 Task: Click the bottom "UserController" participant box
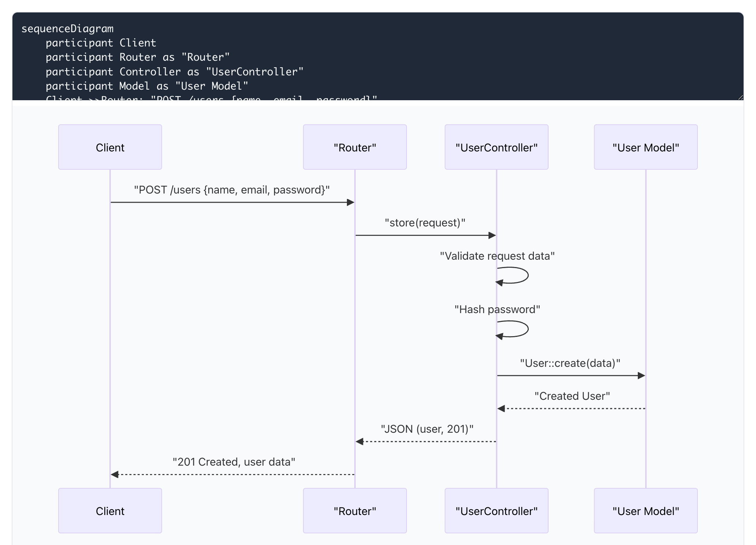(x=496, y=511)
